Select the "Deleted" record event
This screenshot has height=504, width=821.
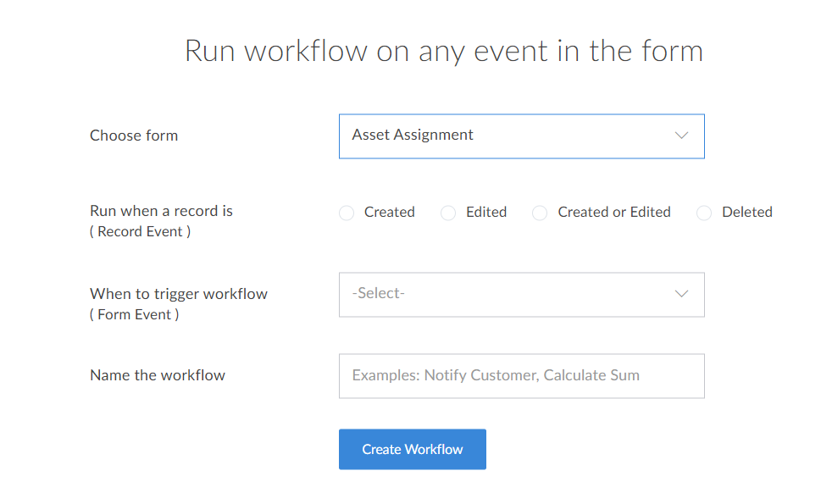703,213
